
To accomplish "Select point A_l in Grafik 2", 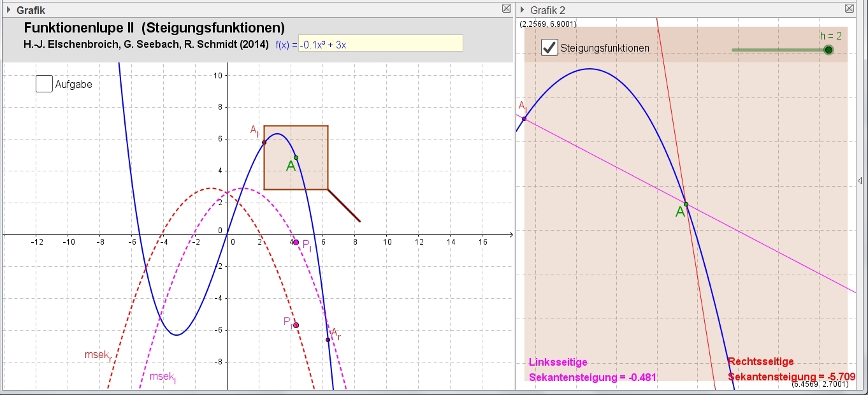I will [524, 118].
